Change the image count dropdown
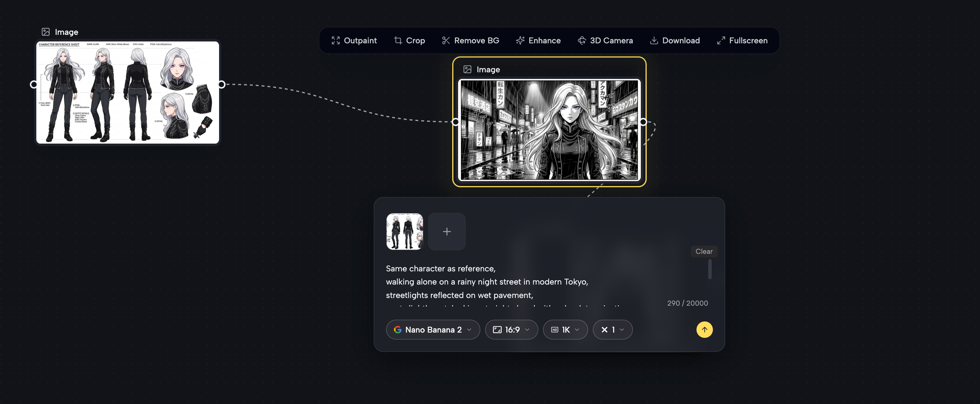Image resolution: width=980 pixels, height=404 pixels. click(x=612, y=329)
